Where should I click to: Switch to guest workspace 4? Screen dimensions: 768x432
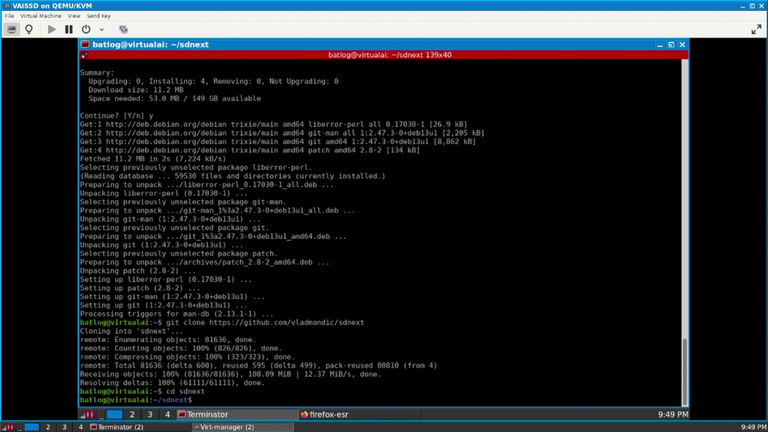point(167,414)
